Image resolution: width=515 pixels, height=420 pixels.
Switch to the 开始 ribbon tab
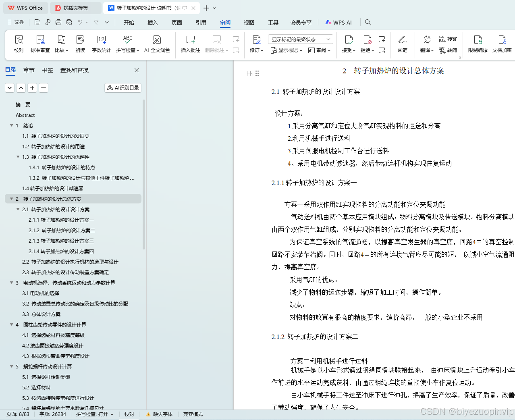pyautogui.click(x=129, y=23)
